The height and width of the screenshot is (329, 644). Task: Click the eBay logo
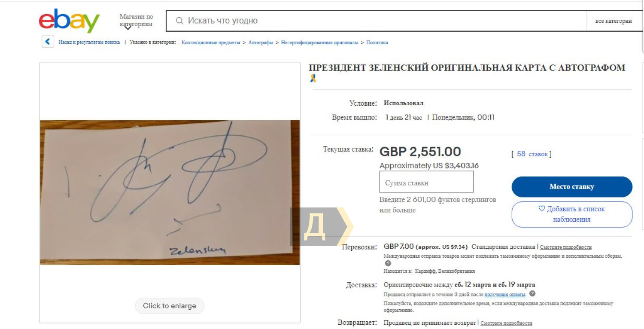69,21
